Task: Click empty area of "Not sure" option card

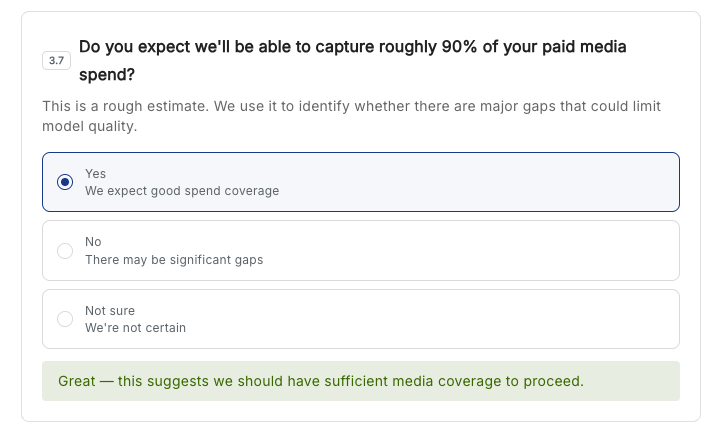Action: tap(459, 319)
